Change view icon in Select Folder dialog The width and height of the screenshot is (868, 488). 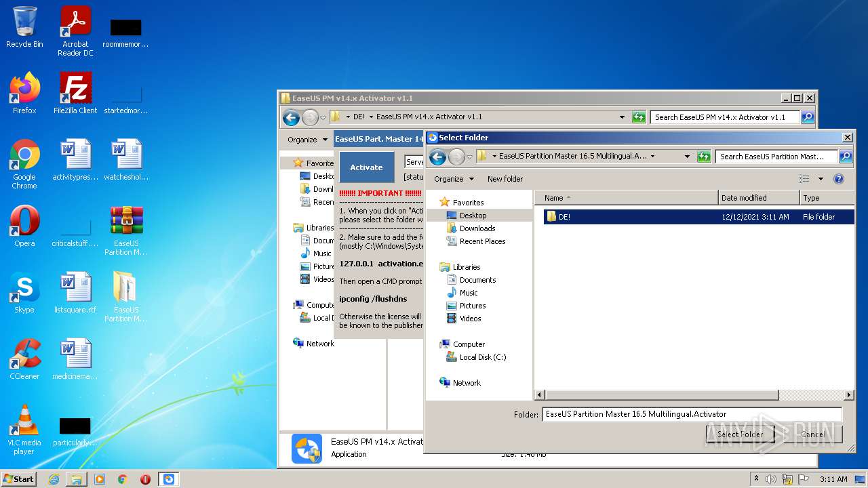804,179
